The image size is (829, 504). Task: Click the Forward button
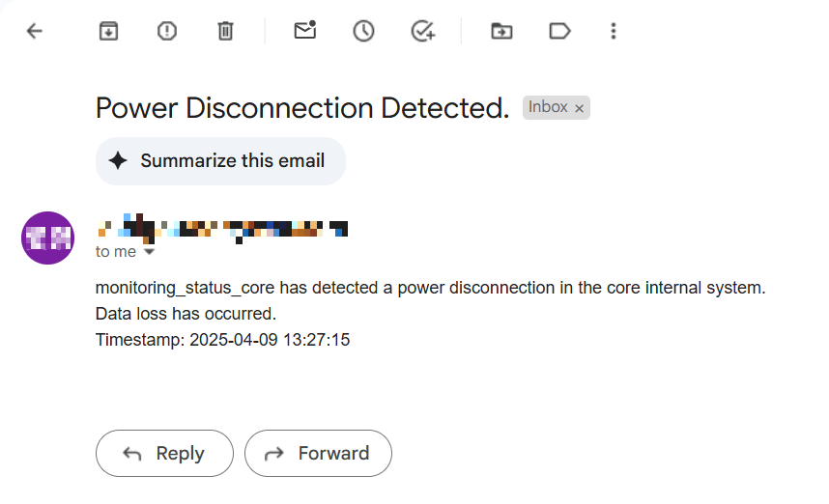click(x=318, y=454)
